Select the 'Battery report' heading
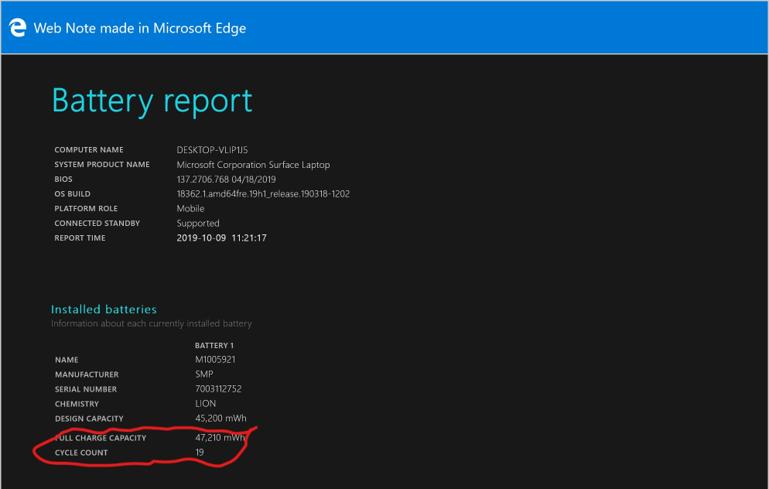769x489 pixels. tap(152, 102)
